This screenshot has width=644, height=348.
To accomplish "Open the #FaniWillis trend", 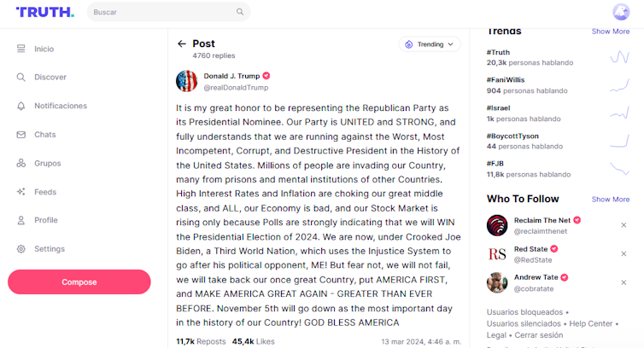I will (x=506, y=80).
